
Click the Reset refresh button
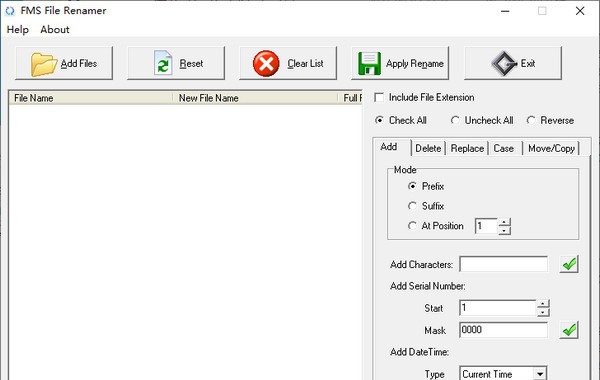[176, 63]
